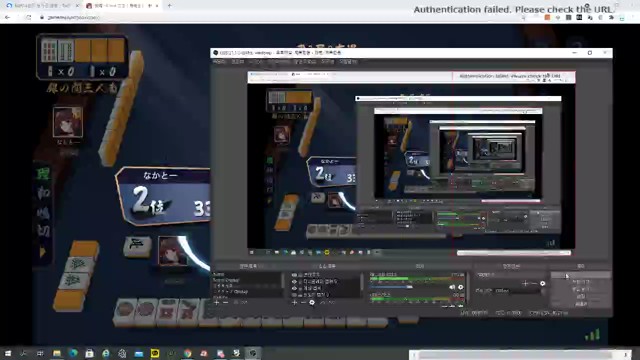Open a new browser tab
Screen dimensions: 640x360
[169, 6]
